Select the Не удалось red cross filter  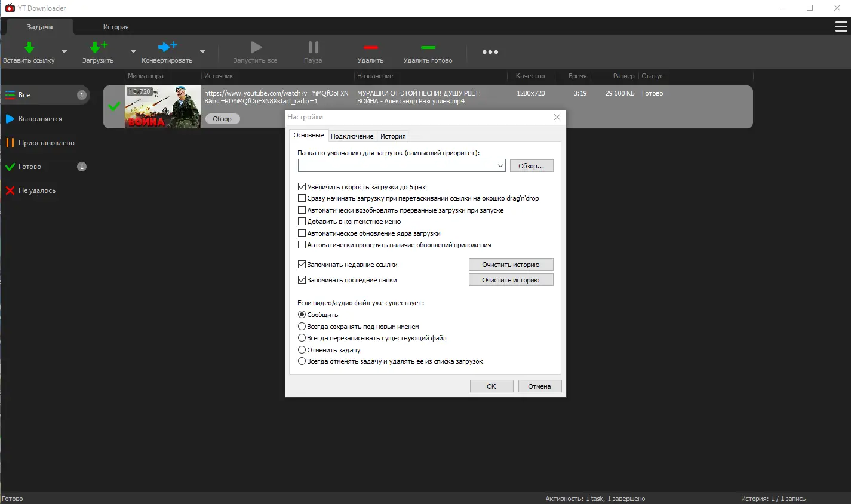click(10, 190)
